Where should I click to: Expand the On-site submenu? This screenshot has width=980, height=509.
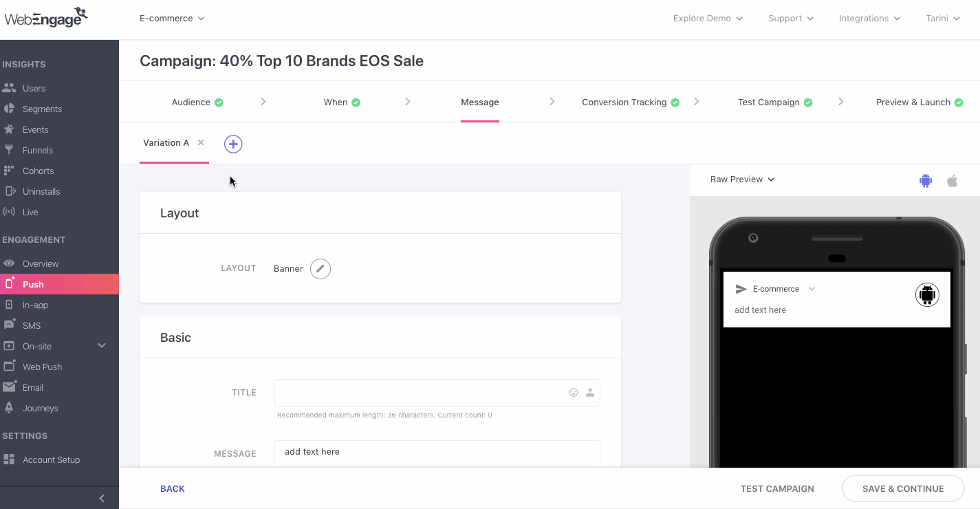[102, 346]
